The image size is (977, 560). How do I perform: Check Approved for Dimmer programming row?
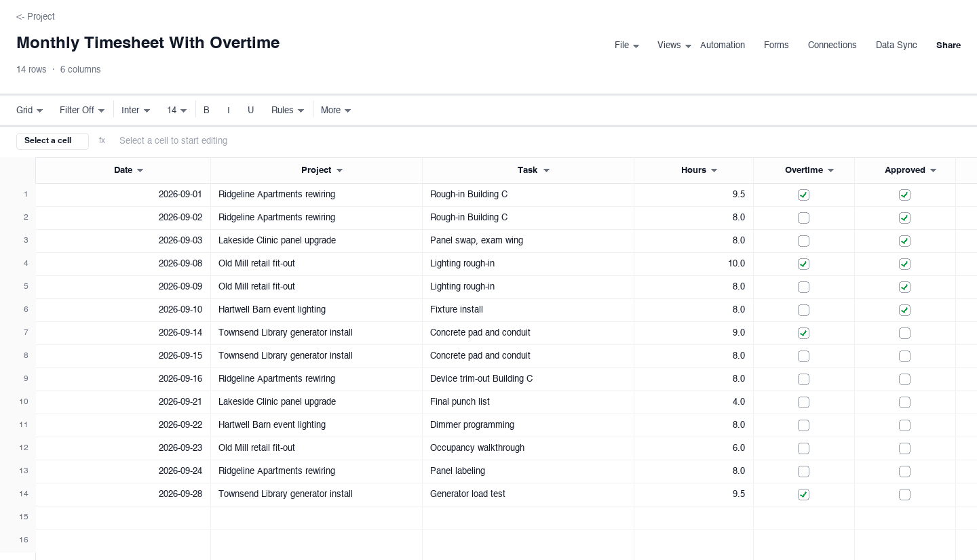(904, 425)
